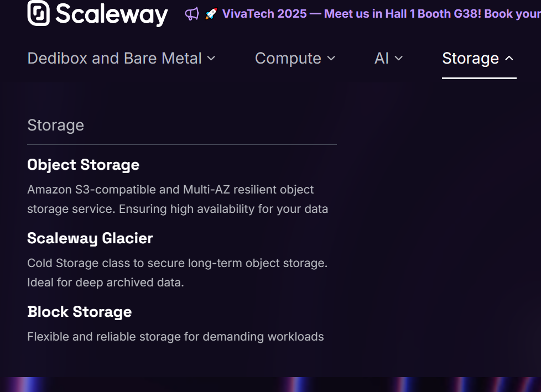Expand the Compute menu
This screenshot has width=541, height=392.
tap(295, 58)
